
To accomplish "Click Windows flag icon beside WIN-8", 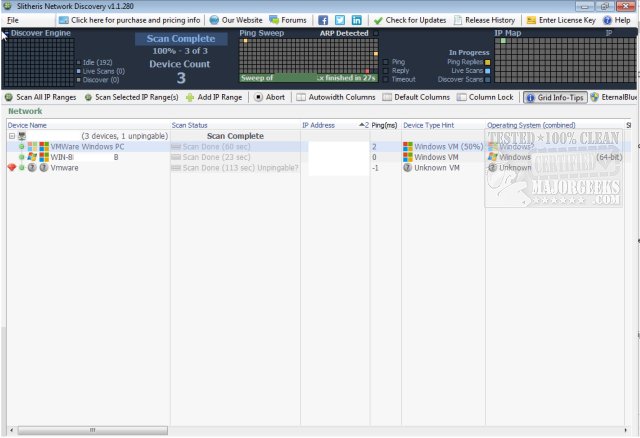I will point(32,157).
